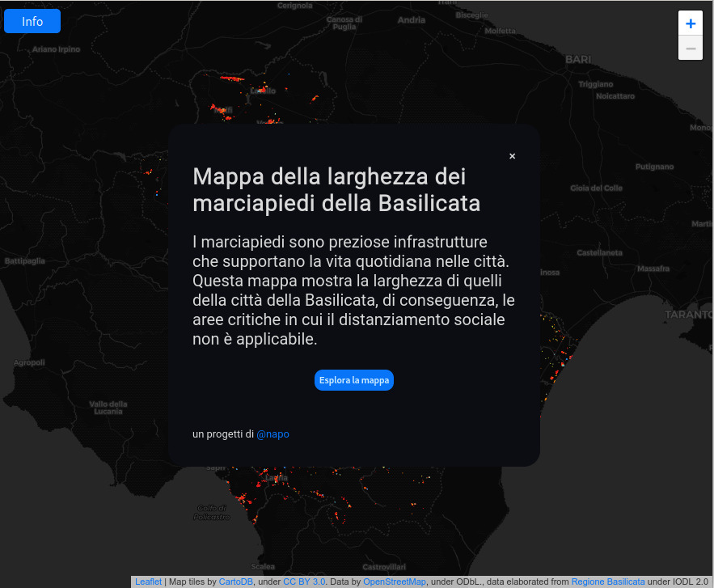The image size is (714, 588).
Task: Click the Ariano Irpino map label
Action: [56, 49]
